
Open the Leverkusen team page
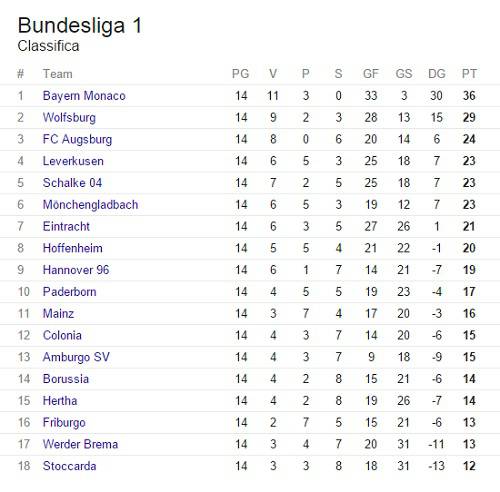pos(73,161)
